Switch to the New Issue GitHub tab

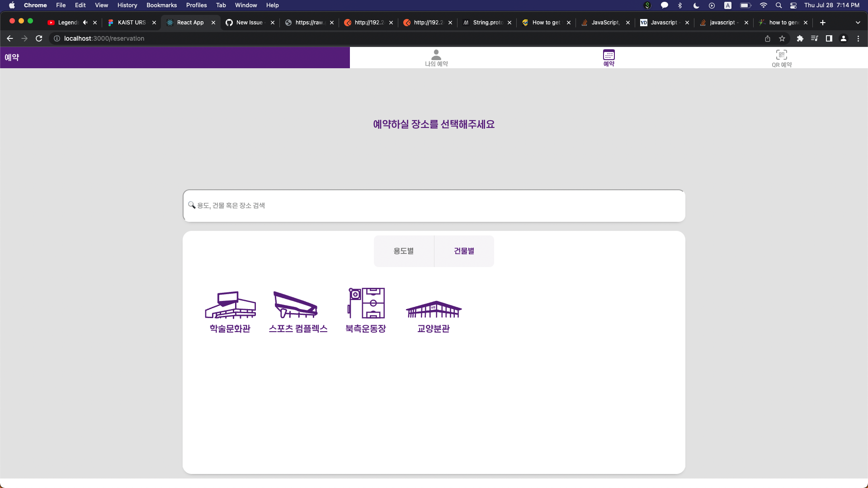click(x=249, y=23)
